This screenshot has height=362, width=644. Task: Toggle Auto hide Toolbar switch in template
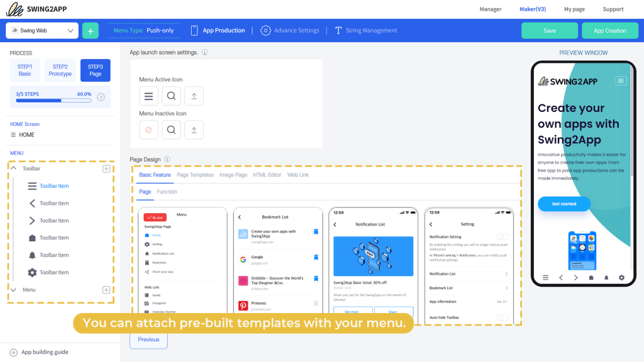coord(502,317)
